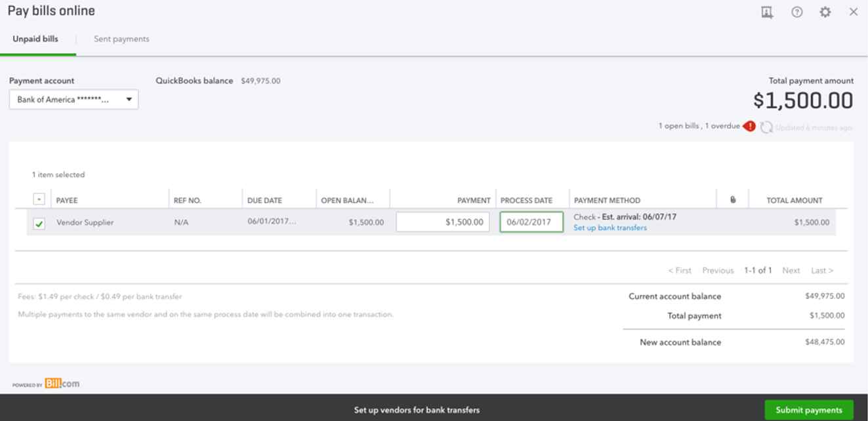Screen dimensions: 868x421
Task: Expand the Payment account dropdown
Action: 73,100
